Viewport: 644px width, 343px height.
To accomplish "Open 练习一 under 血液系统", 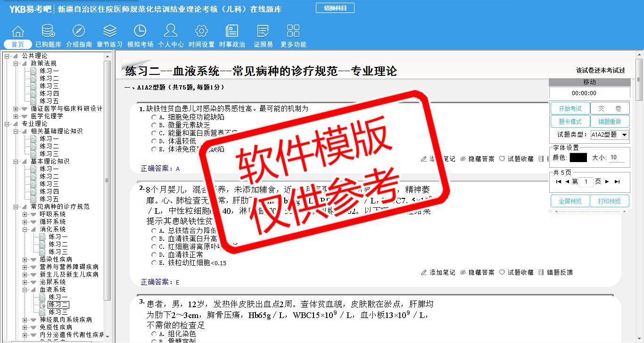I will point(58,297).
